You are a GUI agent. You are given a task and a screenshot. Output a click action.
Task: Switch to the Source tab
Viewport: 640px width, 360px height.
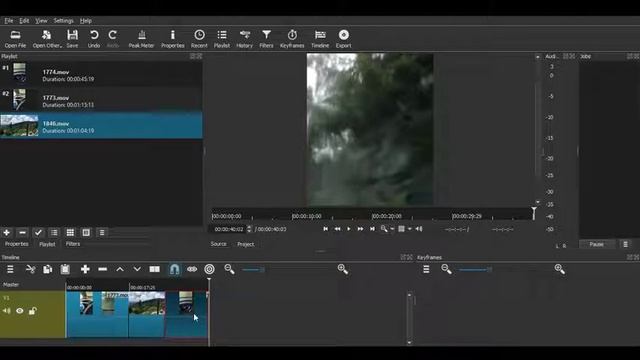[218, 244]
